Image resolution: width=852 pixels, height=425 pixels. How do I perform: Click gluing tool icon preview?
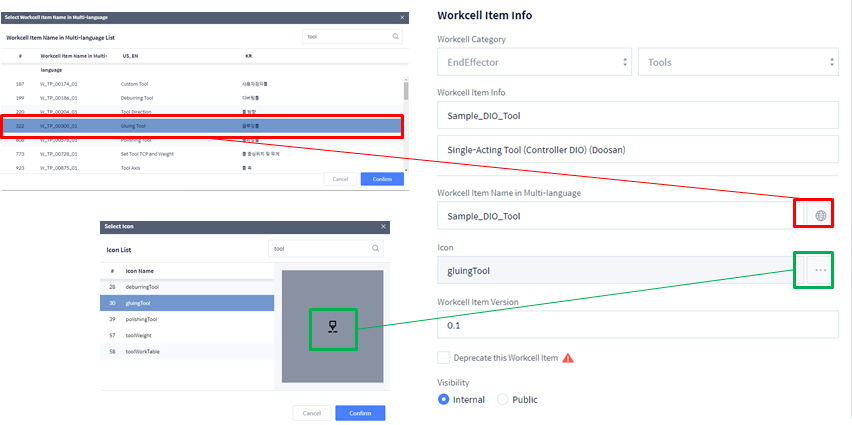pos(333,327)
